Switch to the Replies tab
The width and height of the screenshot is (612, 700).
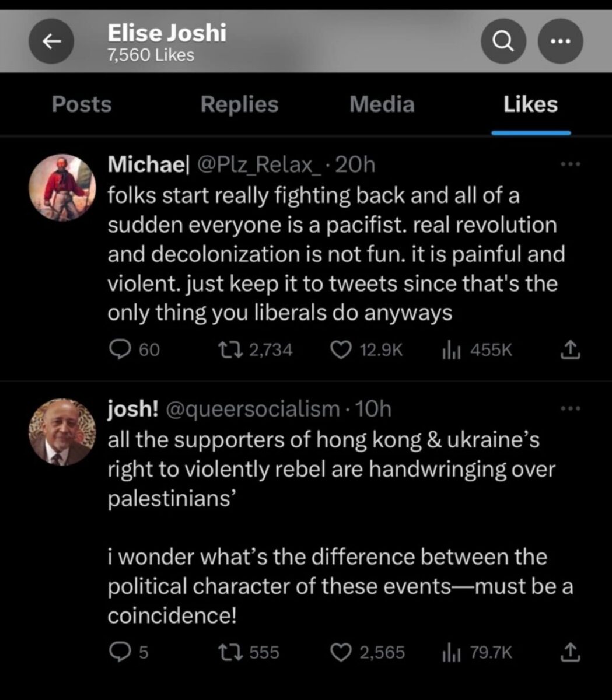[239, 104]
